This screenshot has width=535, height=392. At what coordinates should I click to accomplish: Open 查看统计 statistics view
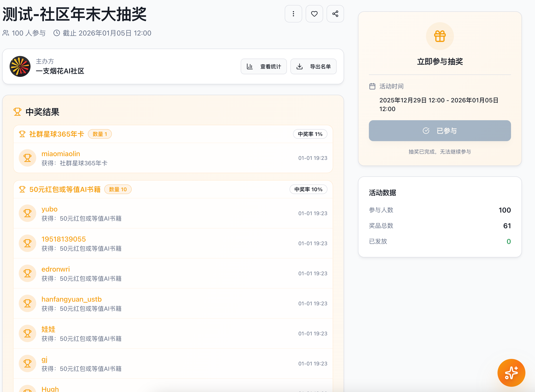pyautogui.click(x=264, y=66)
